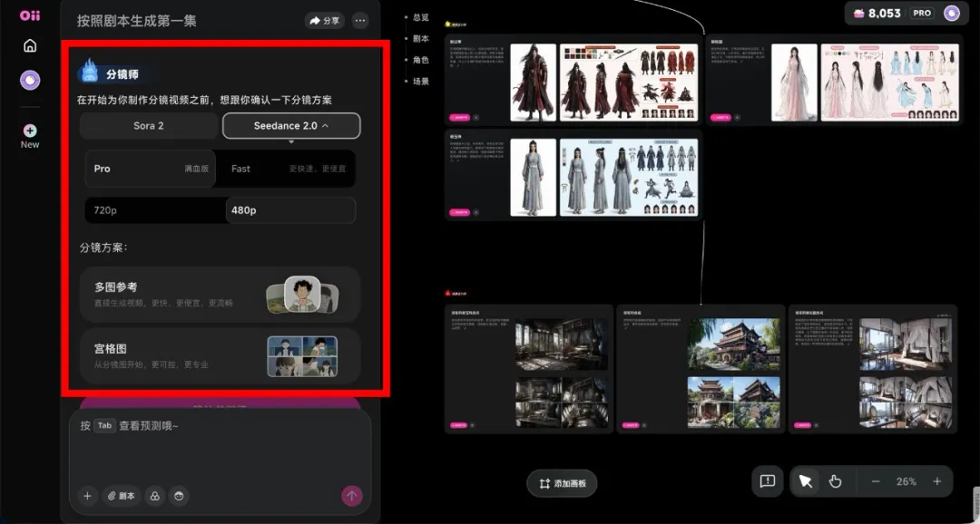Click the 多图参考 preview thumbnail
Viewport: 980px width, 524px height.
303,295
